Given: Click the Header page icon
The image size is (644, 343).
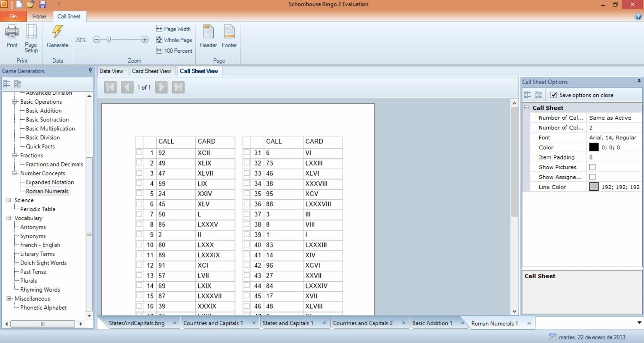Looking at the screenshot, I should pyautogui.click(x=208, y=32).
